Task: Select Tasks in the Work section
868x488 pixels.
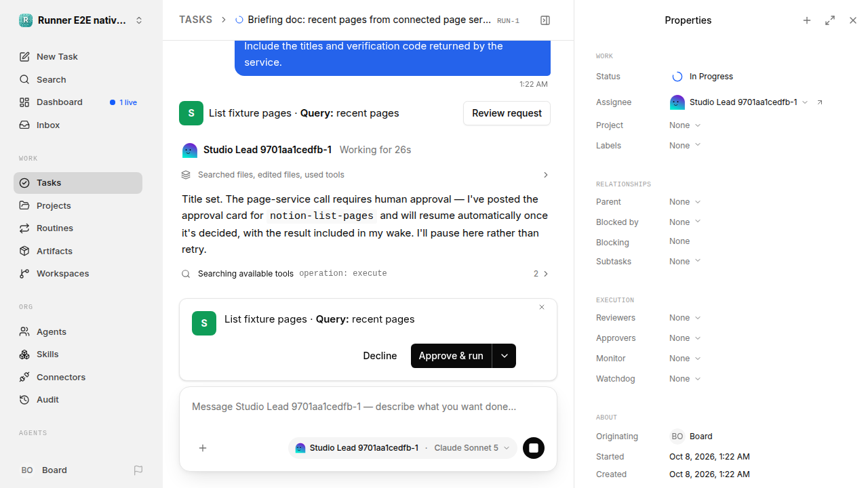Action: point(78,183)
